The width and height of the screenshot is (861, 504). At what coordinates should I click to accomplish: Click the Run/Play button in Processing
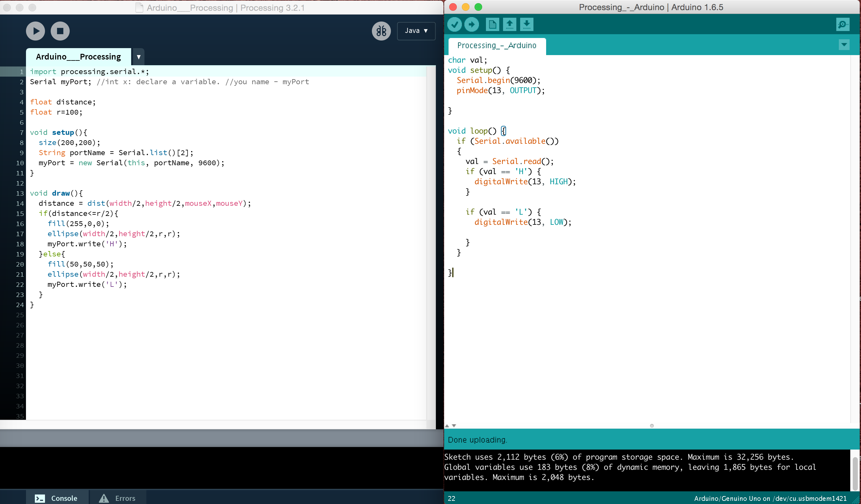(x=36, y=31)
